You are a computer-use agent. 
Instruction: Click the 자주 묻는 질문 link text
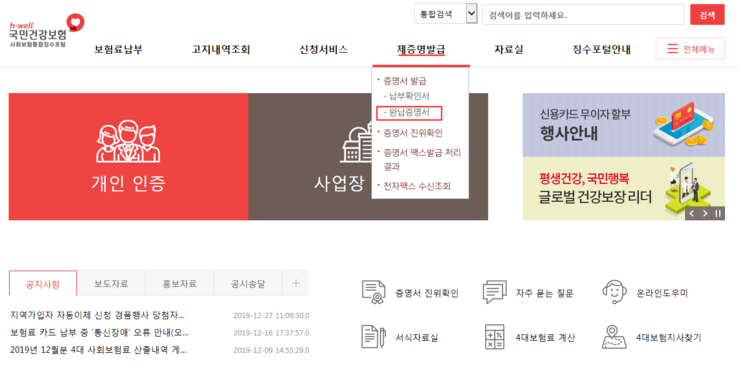pos(544,293)
